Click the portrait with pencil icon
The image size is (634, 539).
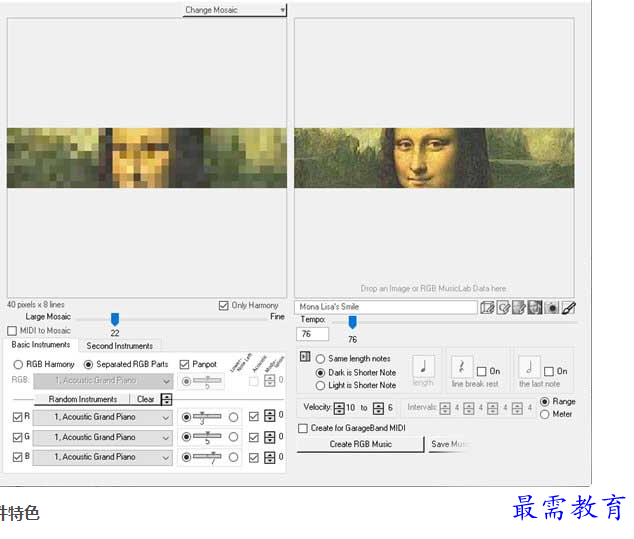[519, 307]
